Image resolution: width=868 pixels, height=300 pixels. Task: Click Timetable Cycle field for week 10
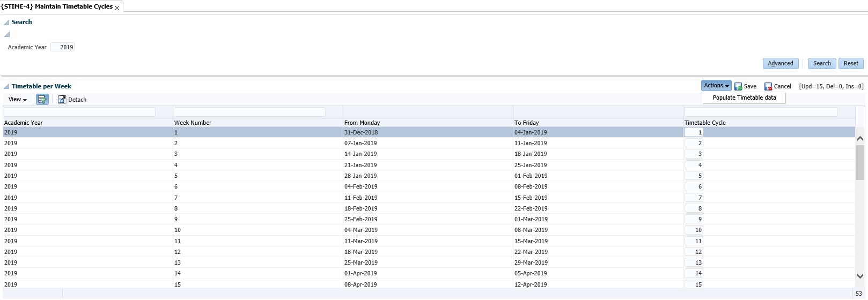coord(694,230)
